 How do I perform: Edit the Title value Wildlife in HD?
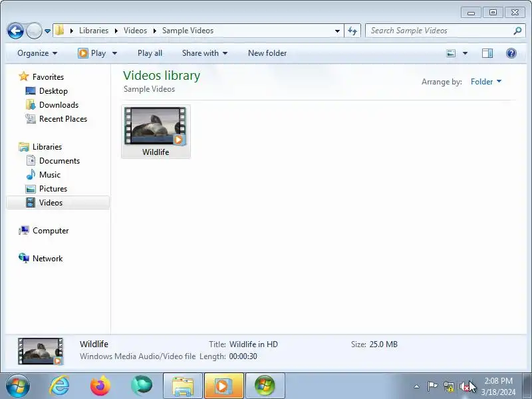(x=253, y=344)
